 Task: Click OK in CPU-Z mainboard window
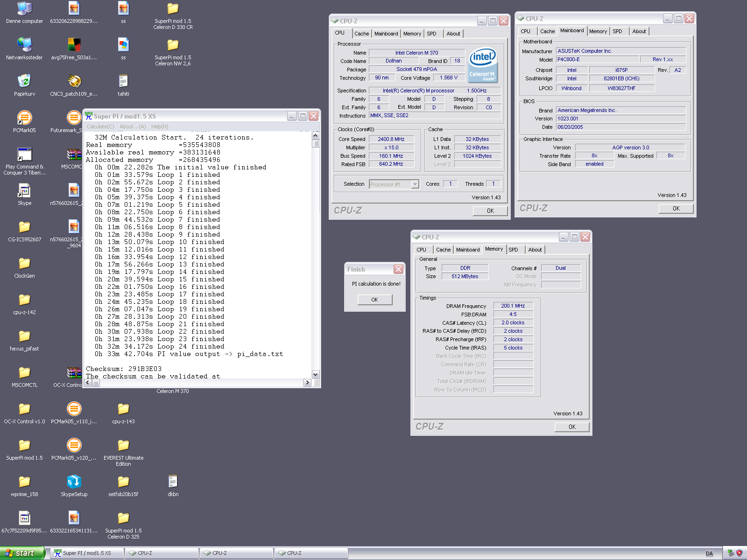click(676, 209)
